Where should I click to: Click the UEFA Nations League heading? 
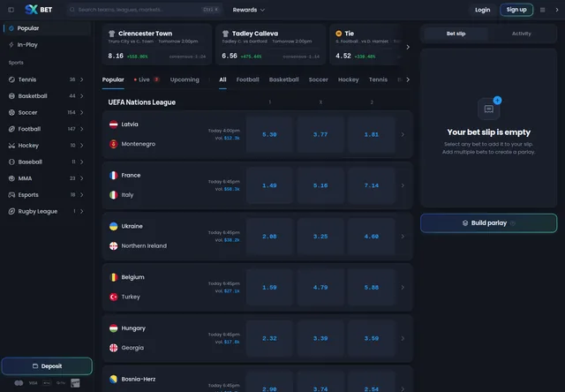(142, 102)
